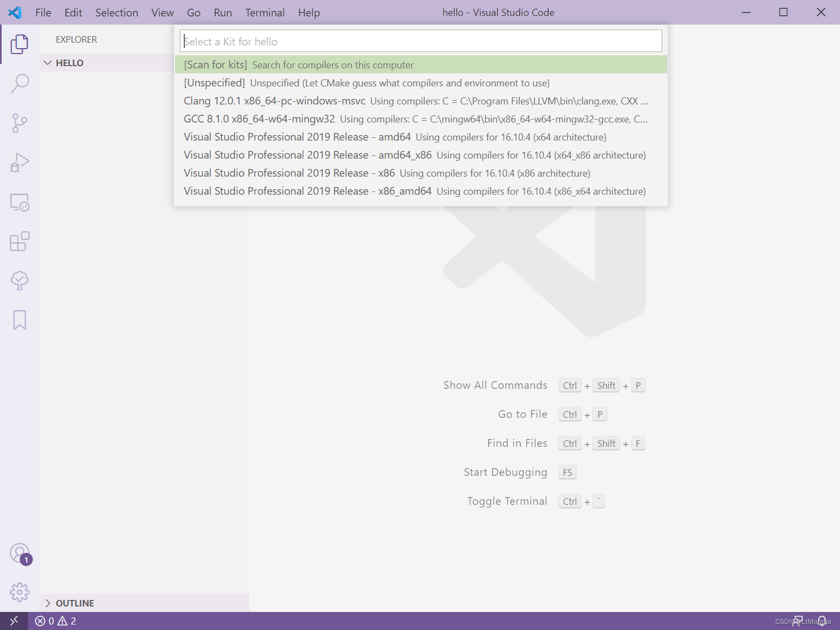The image size is (840, 630).
Task: Select Clang 12.0.1 x86_64-pc-windows-msvc kit
Action: (x=421, y=101)
